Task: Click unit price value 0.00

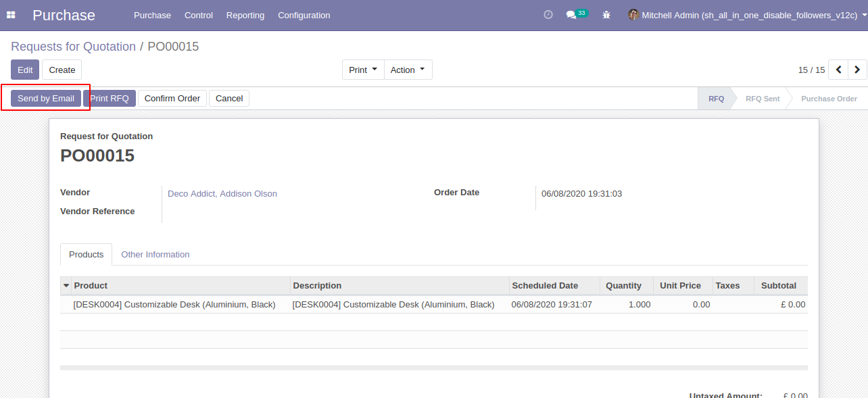Action: [701, 305]
